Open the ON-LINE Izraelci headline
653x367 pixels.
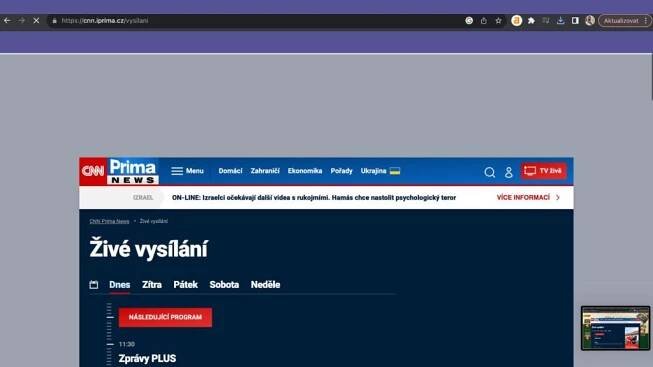[314, 197]
